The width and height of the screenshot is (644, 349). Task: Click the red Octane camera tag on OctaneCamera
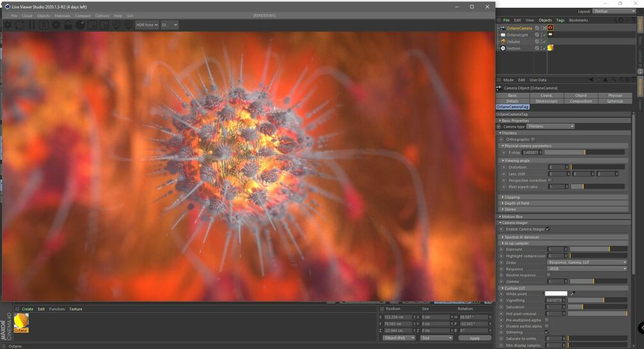point(550,28)
